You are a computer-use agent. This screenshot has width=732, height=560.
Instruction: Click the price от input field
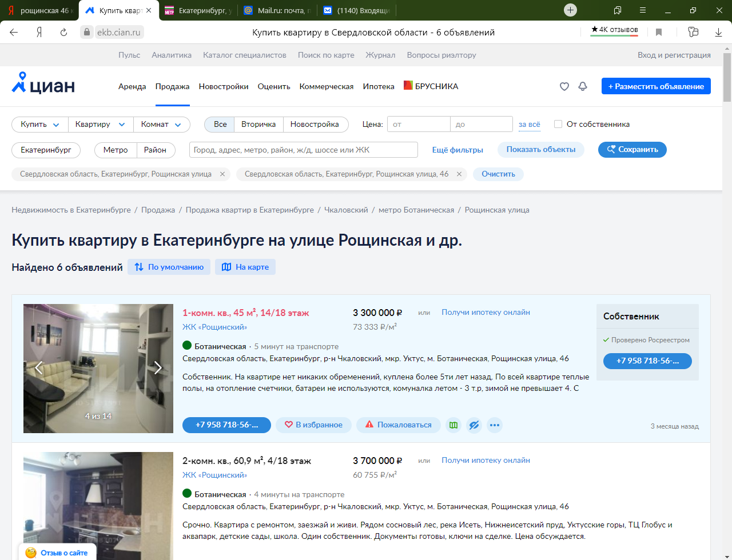(419, 124)
